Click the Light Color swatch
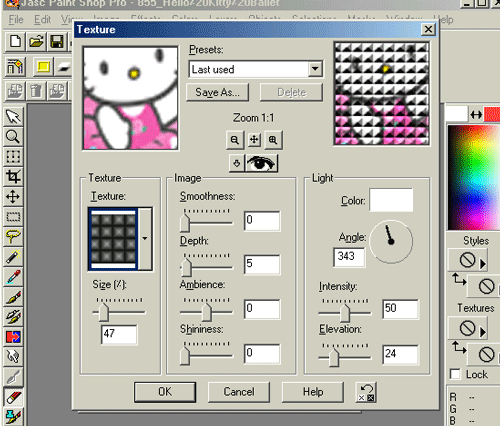The height and width of the screenshot is (426, 500). pyautogui.click(x=391, y=200)
